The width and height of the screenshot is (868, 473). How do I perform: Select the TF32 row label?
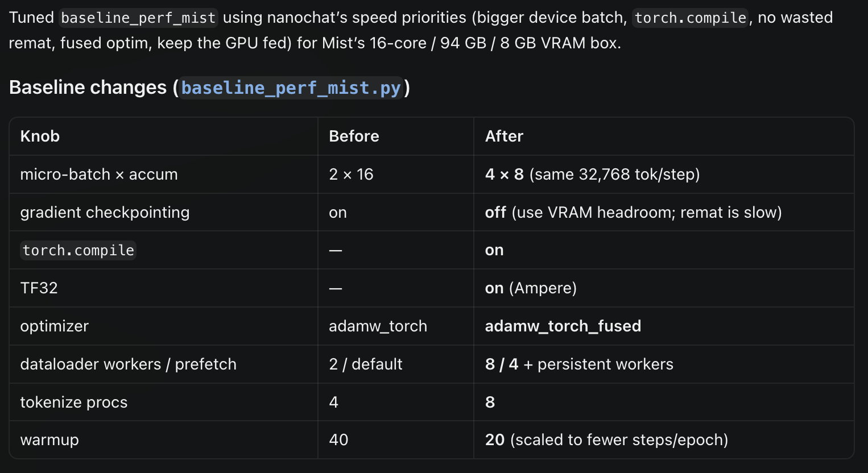[39, 288]
